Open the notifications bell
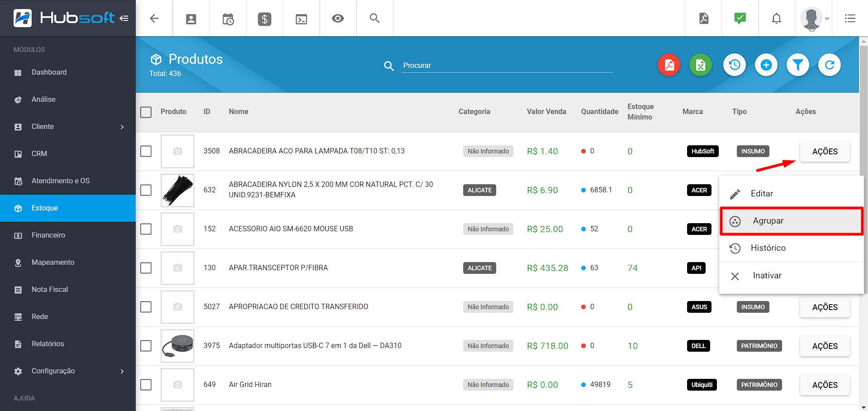 coord(776,19)
